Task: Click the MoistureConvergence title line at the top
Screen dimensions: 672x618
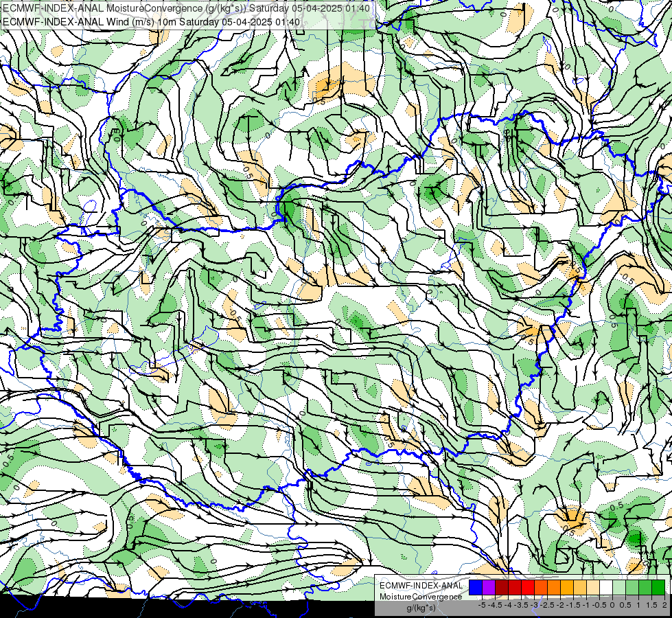Action: tap(187, 8)
